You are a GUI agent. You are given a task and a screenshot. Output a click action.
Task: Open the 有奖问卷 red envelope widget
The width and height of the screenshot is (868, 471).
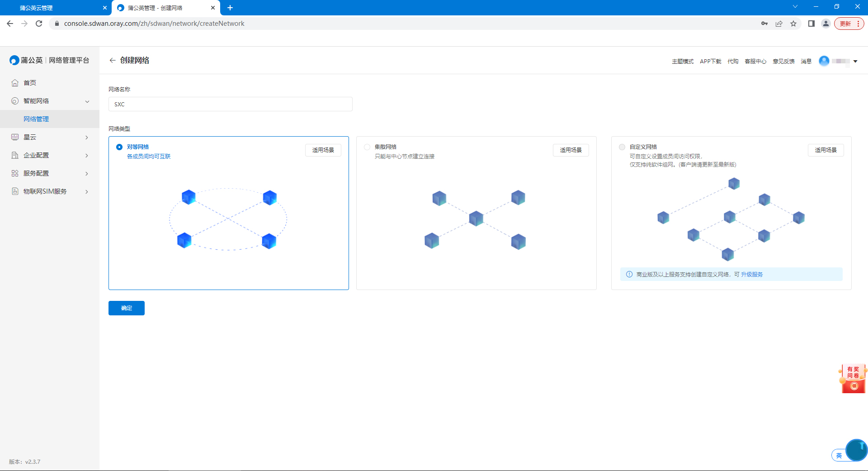coord(853,378)
